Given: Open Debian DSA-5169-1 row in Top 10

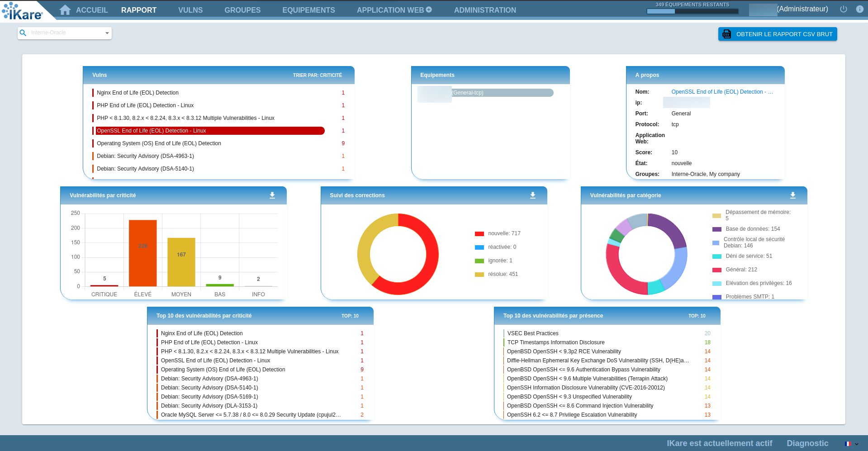Looking at the screenshot, I should click(x=260, y=397).
